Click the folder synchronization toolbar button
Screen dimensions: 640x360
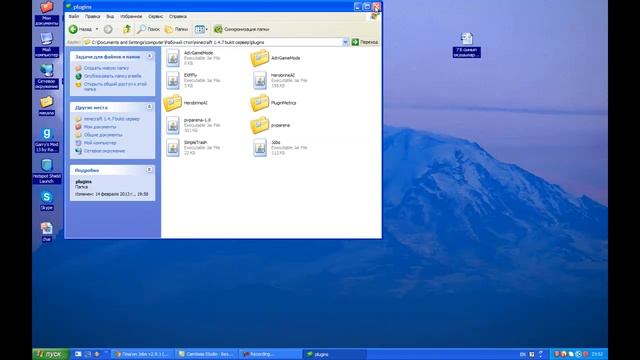tap(241, 29)
